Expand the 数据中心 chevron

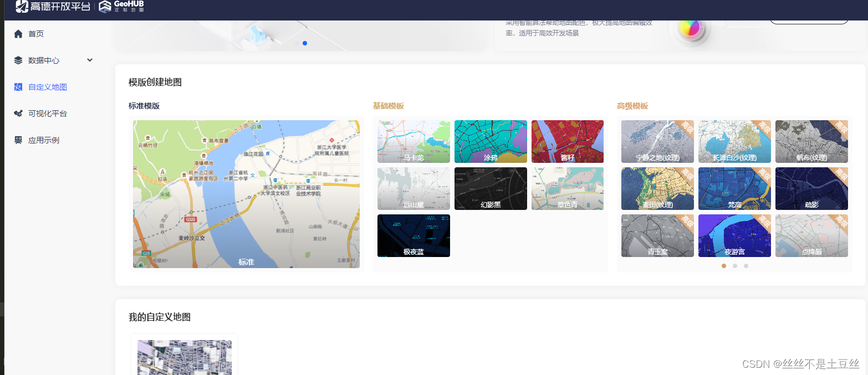coord(90,60)
